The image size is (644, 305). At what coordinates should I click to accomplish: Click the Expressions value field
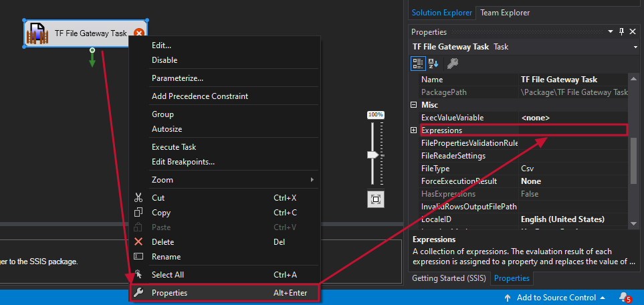[x=573, y=130]
